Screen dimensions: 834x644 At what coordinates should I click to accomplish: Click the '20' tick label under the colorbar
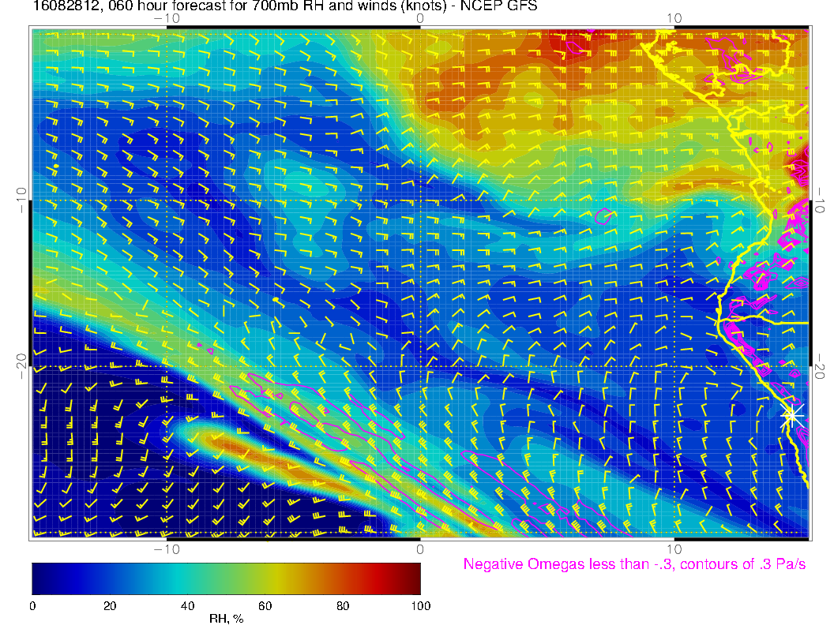pos(110,606)
